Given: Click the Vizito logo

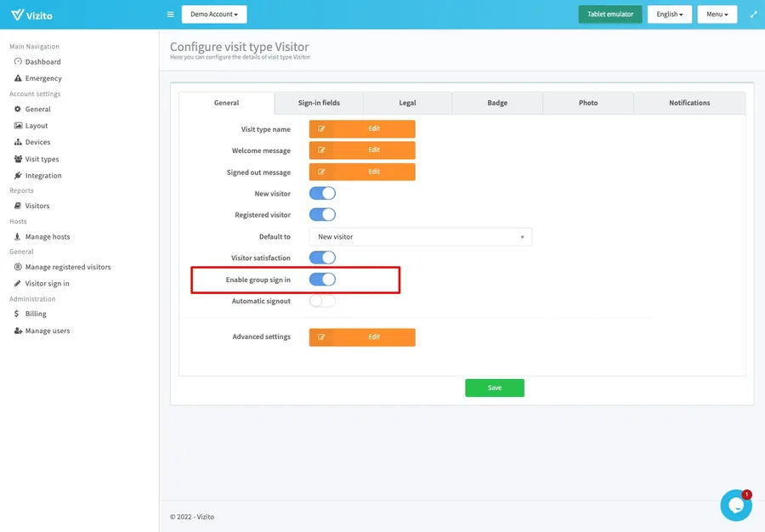Looking at the screenshot, I should (34, 14).
